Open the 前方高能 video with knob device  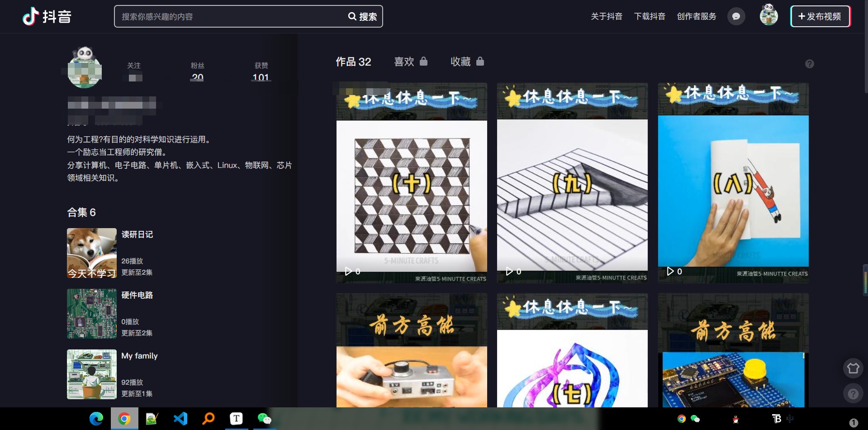[x=412, y=350]
